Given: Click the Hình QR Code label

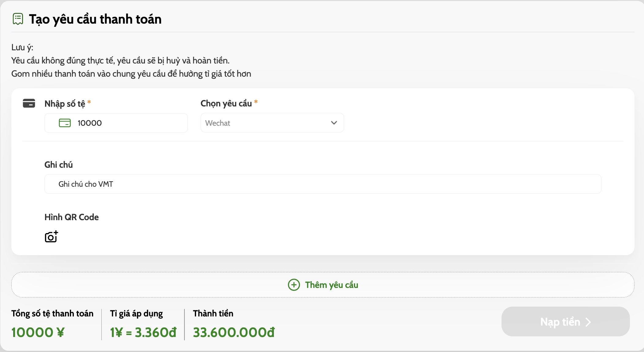Looking at the screenshot, I should coord(71,217).
